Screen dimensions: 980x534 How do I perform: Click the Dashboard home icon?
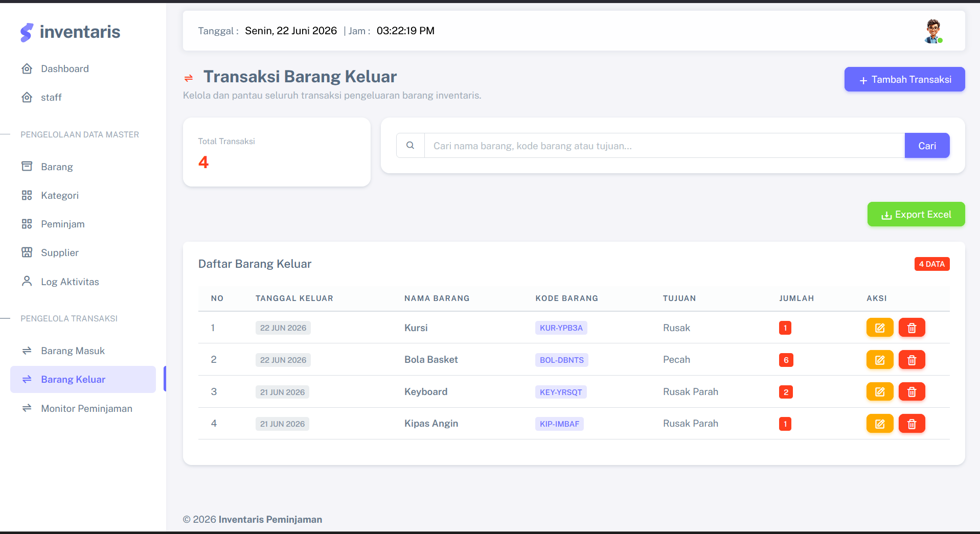[x=27, y=68]
